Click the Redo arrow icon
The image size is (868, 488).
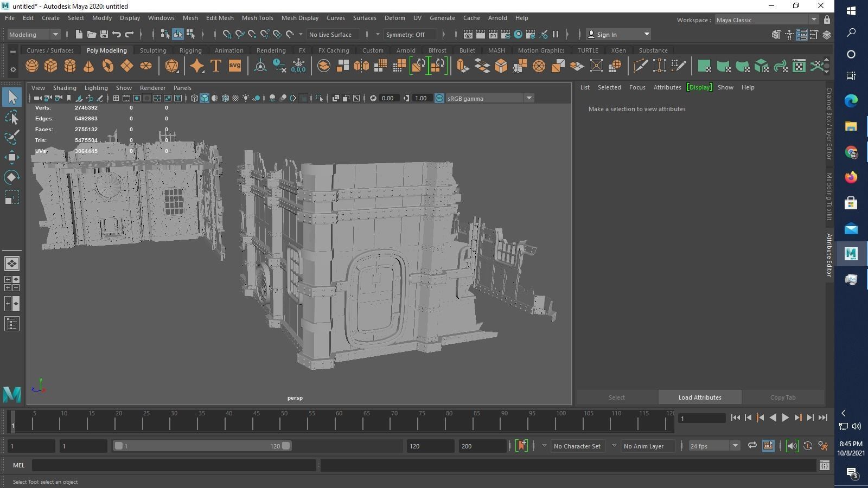129,34
